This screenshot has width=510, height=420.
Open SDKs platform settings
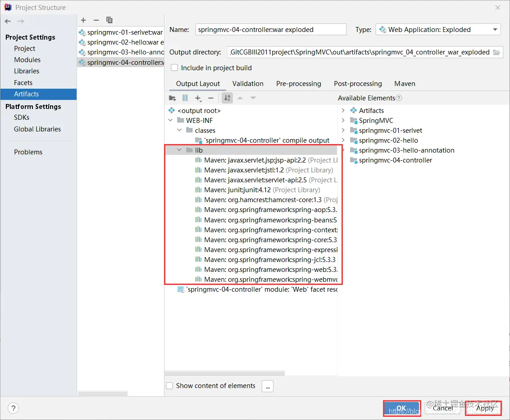click(22, 117)
